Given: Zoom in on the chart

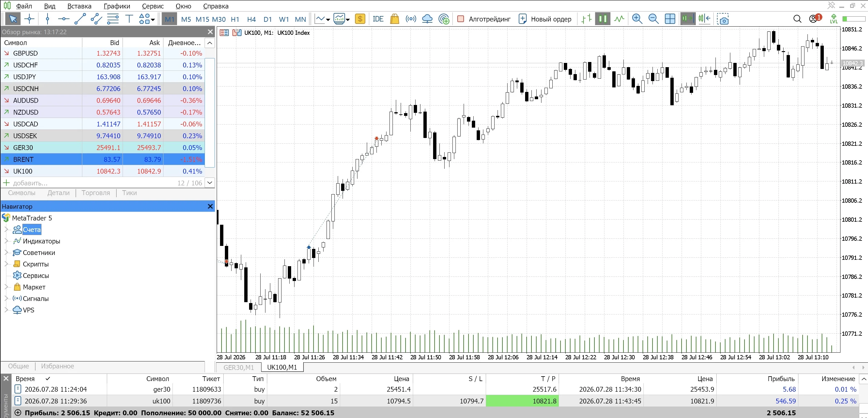Looking at the screenshot, I should [x=637, y=19].
